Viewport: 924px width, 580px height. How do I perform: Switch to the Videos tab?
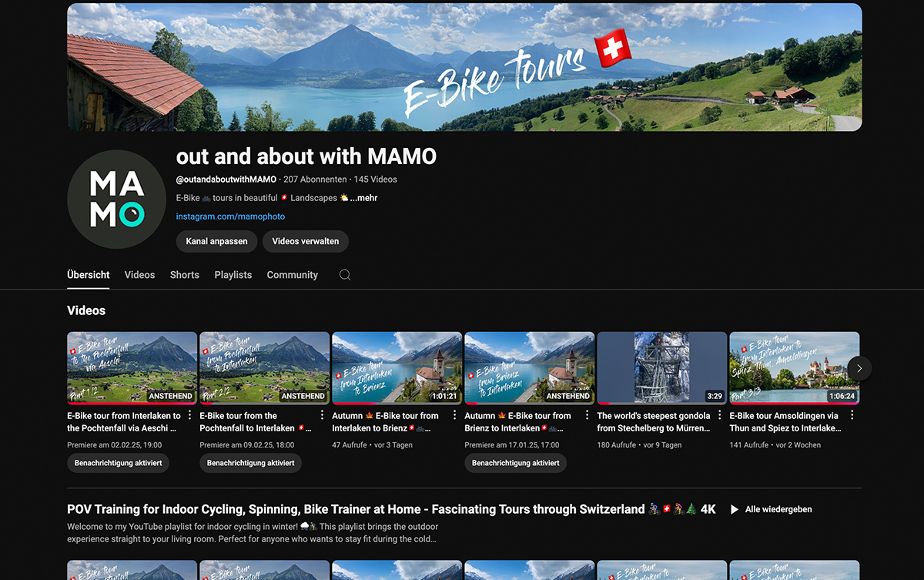[x=139, y=275]
